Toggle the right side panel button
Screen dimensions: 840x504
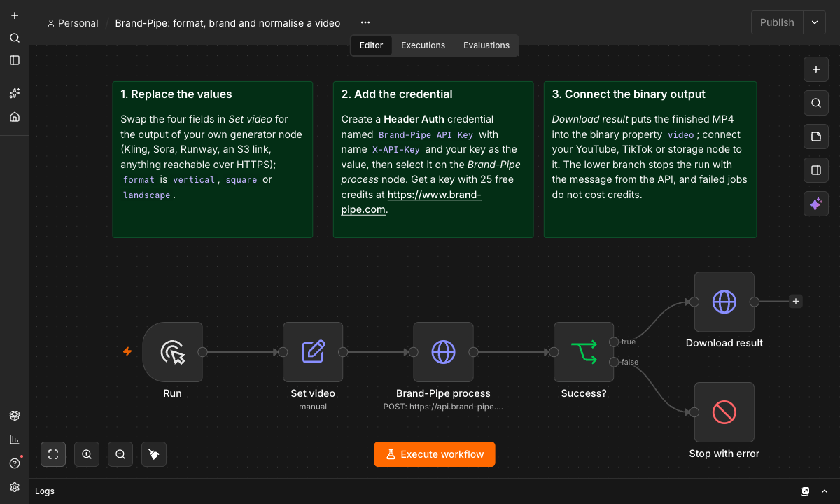click(815, 170)
